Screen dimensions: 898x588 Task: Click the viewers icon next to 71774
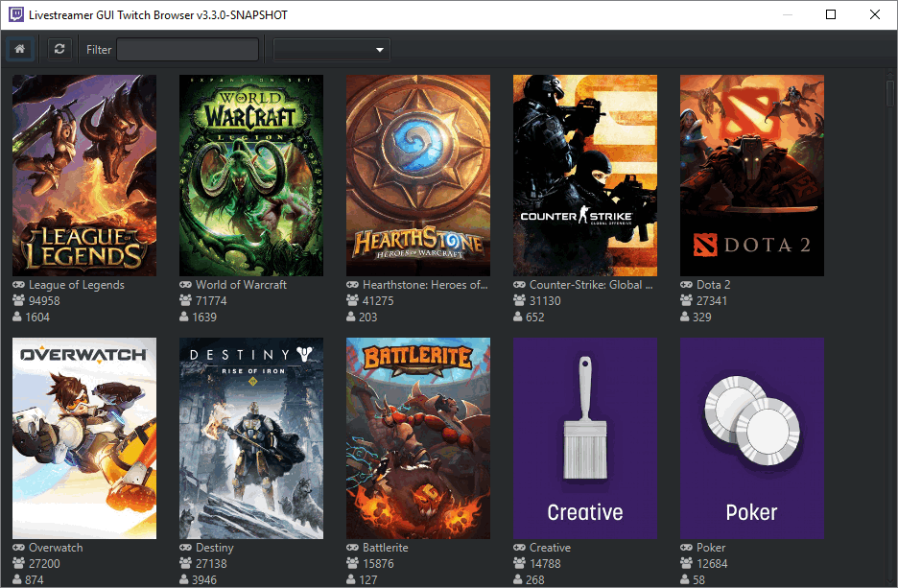(x=185, y=301)
